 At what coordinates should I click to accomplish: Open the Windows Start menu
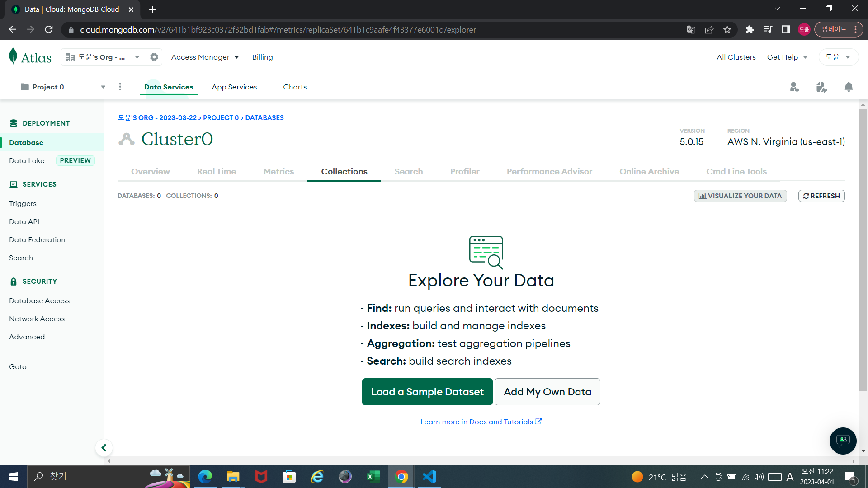[x=14, y=477]
